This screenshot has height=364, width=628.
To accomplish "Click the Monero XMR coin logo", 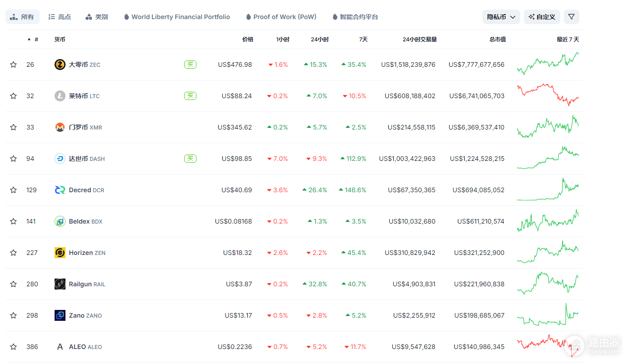I will coord(60,127).
